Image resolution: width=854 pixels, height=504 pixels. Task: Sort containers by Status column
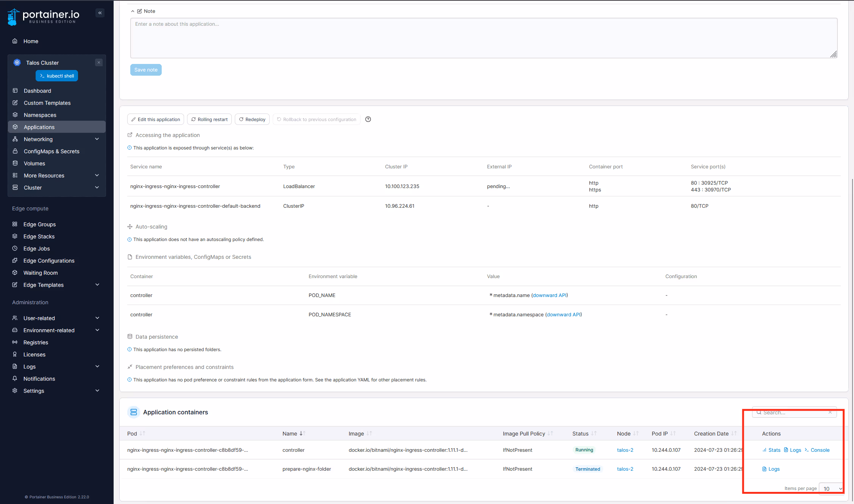coord(584,434)
